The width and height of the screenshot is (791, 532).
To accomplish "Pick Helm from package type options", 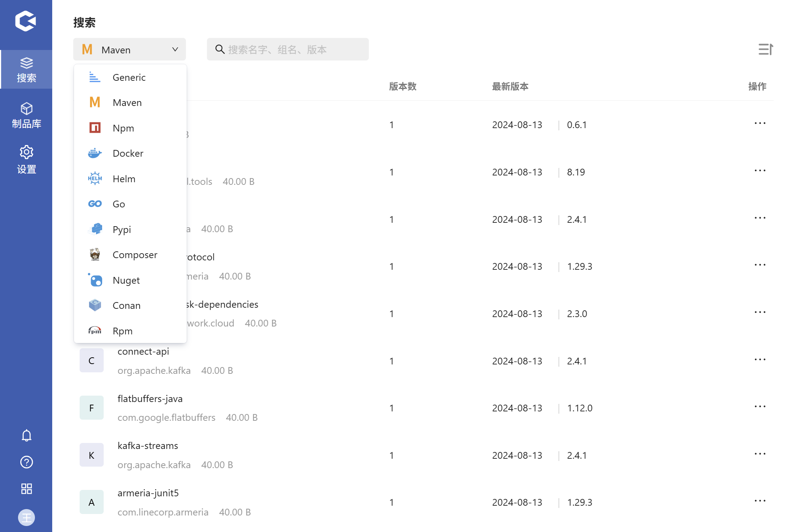I will point(124,179).
